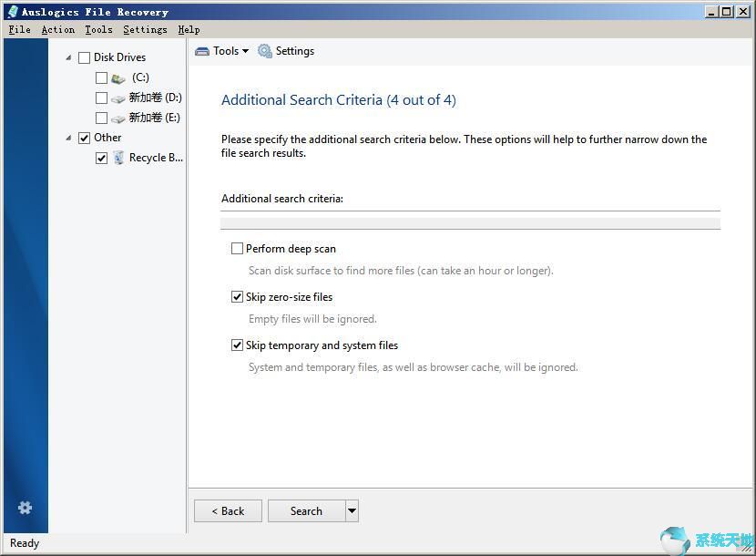Click the Settings gear icon in the toolbar
756x556 pixels.
[262, 51]
